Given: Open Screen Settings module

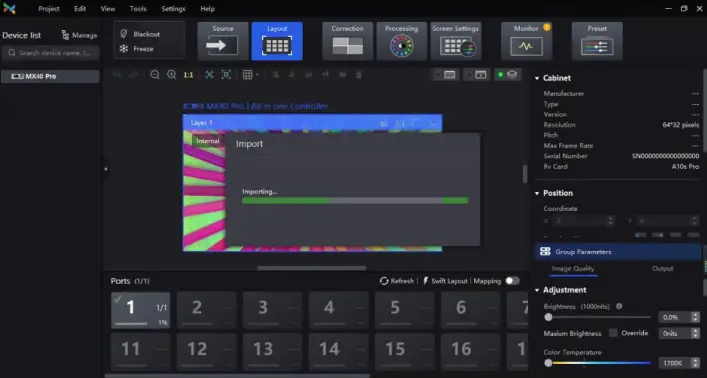Looking at the screenshot, I should [x=456, y=41].
